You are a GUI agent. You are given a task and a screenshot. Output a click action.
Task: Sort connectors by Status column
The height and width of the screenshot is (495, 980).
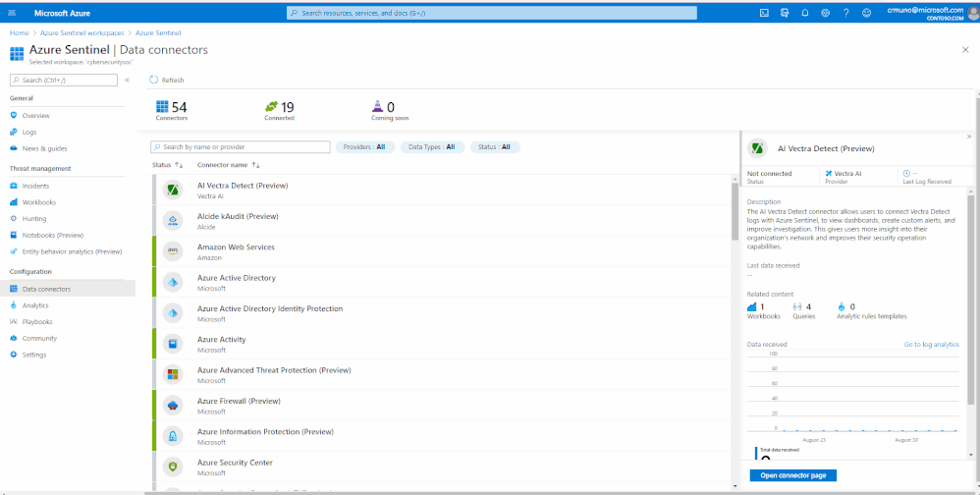167,165
